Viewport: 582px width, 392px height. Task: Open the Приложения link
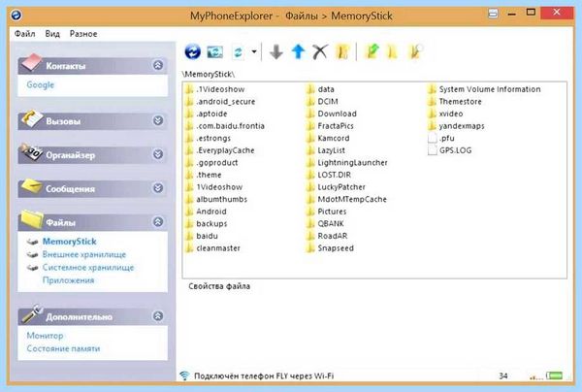(68, 280)
